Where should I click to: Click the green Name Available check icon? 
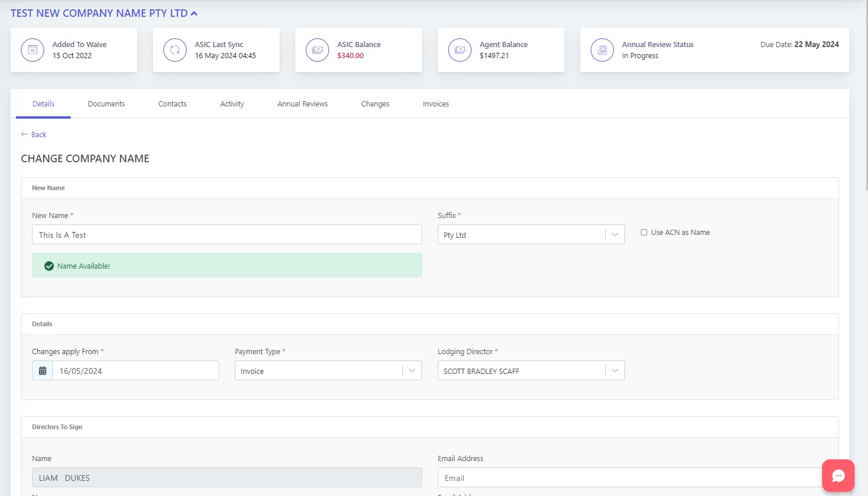click(x=49, y=266)
